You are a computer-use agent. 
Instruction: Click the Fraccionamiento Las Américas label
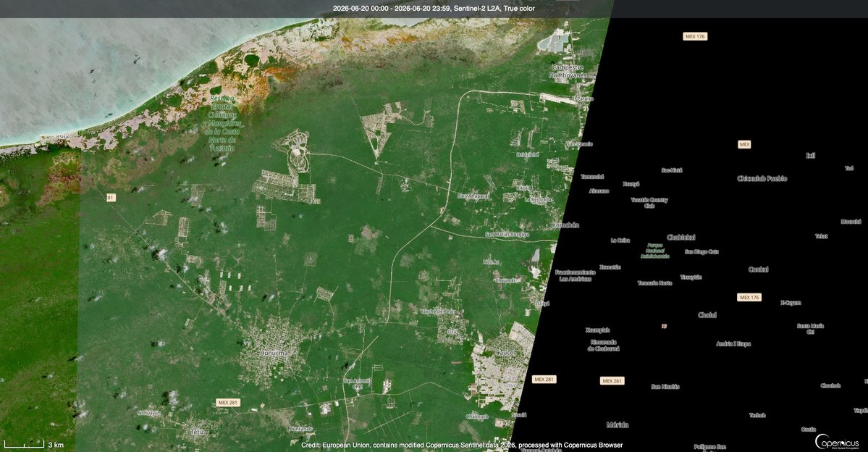tap(575, 275)
